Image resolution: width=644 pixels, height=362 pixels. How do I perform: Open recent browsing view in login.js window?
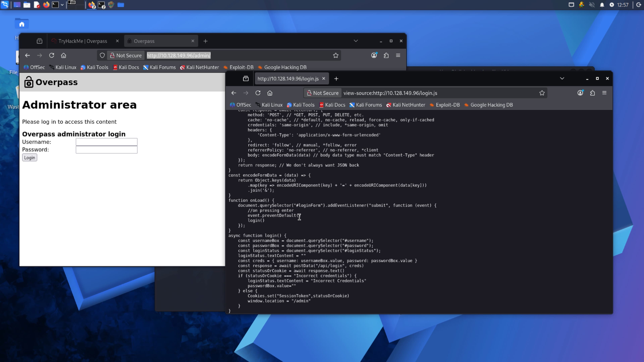click(246, 79)
